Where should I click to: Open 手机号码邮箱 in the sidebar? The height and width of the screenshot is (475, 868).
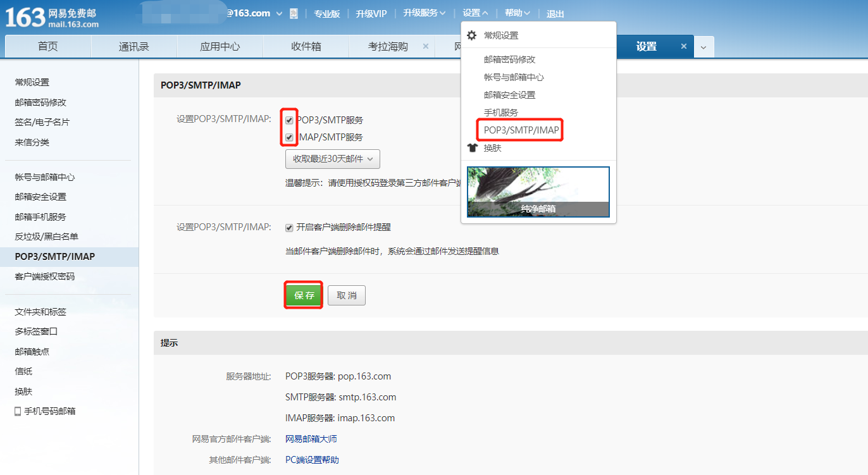pyautogui.click(x=50, y=411)
